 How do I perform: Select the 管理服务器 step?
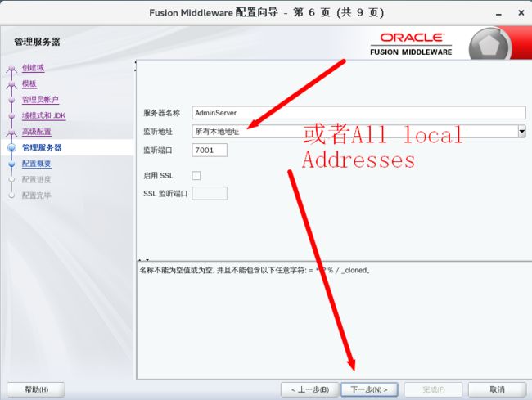pos(42,147)
